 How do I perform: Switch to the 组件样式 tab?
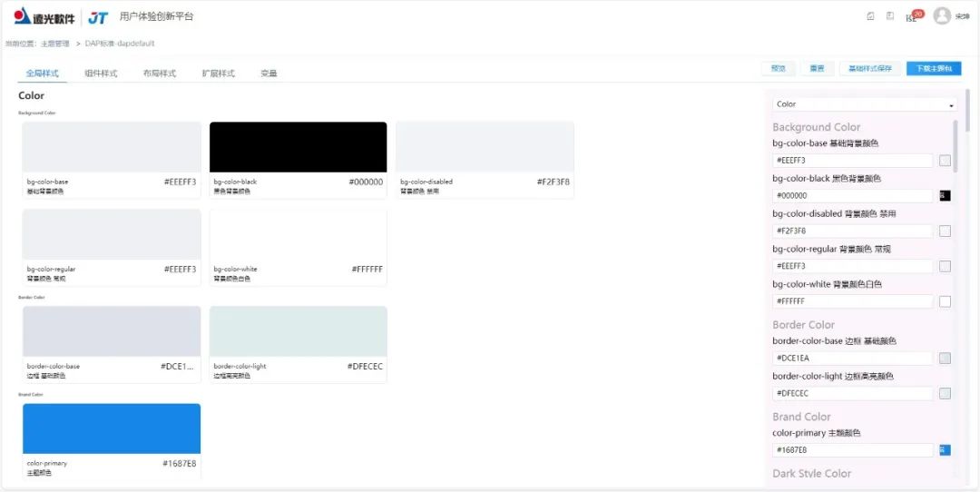click(x=101, y=74)
